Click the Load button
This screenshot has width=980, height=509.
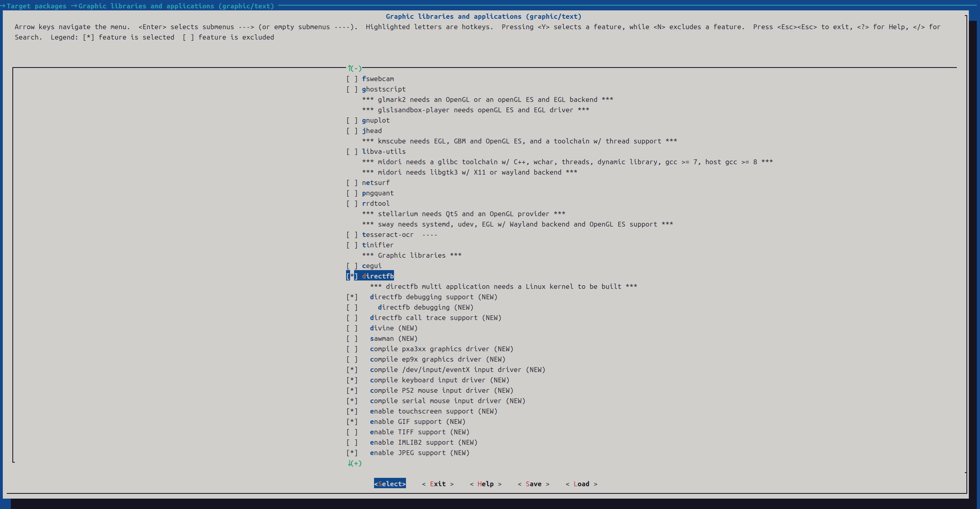coord(581,484)
